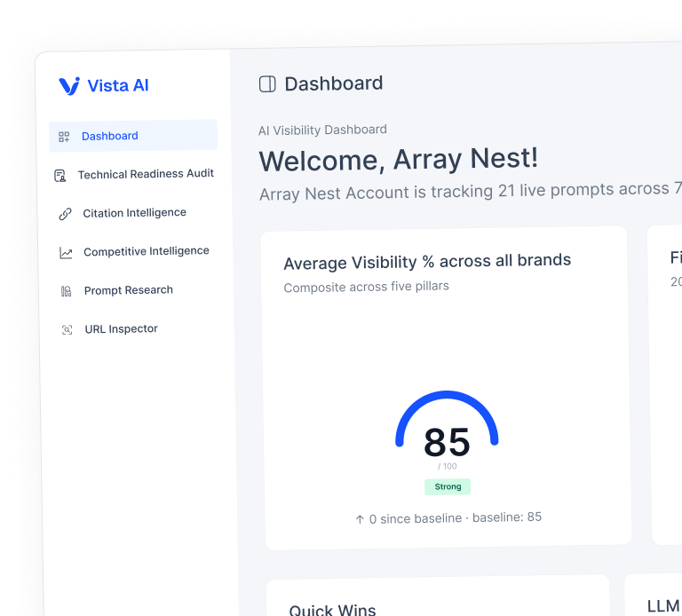Open URL Inspector from sidebar
This screenshot has height=616, width=682.
pyautogui.click(x=121, y=329)
